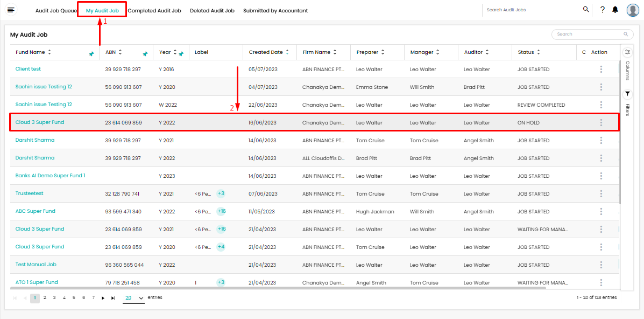This screenshot has width=644, height=319.
Task: Click the Label column header
Action: click(202, 52)
